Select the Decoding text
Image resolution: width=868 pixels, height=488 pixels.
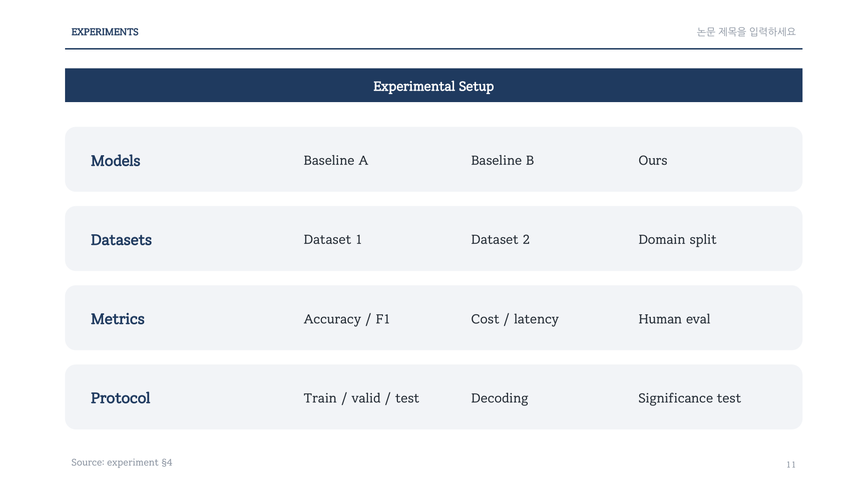[x=500, y=398]
